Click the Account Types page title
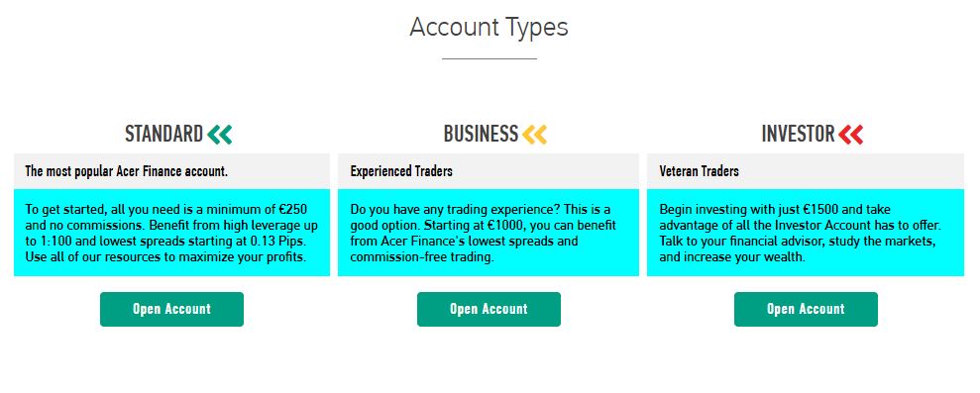The image size is (980, 393). 489,28
